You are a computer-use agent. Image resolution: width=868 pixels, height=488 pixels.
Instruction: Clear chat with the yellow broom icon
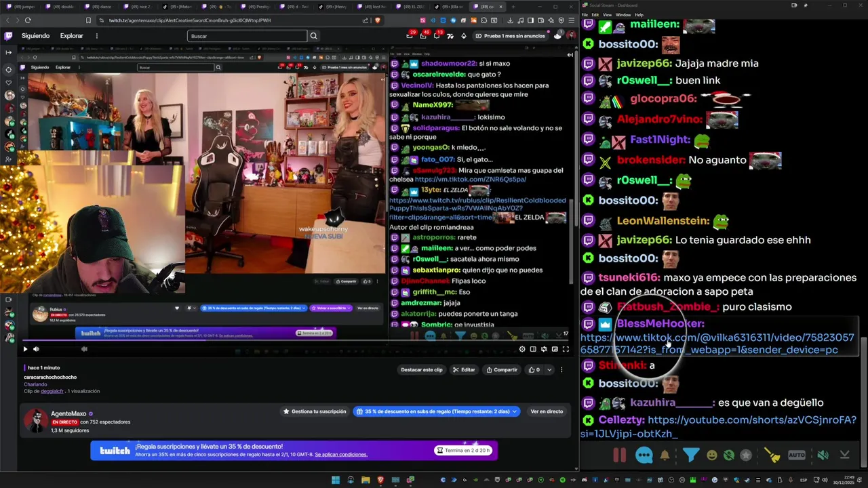point(772,455)
